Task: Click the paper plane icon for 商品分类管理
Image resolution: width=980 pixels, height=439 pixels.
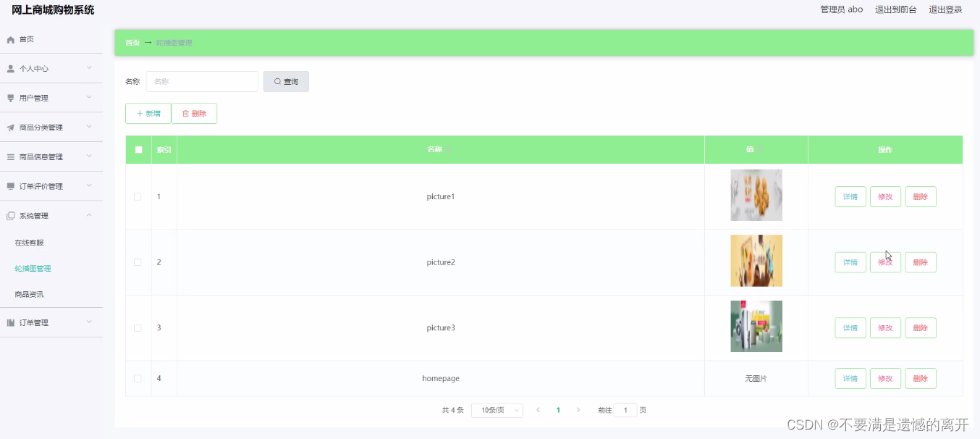Action: click(x=10, y=127)
